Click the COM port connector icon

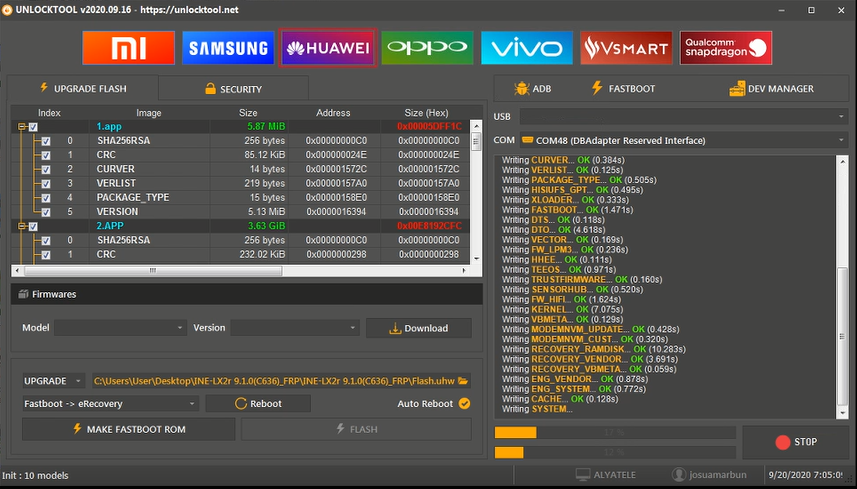(x=527, y=140)
